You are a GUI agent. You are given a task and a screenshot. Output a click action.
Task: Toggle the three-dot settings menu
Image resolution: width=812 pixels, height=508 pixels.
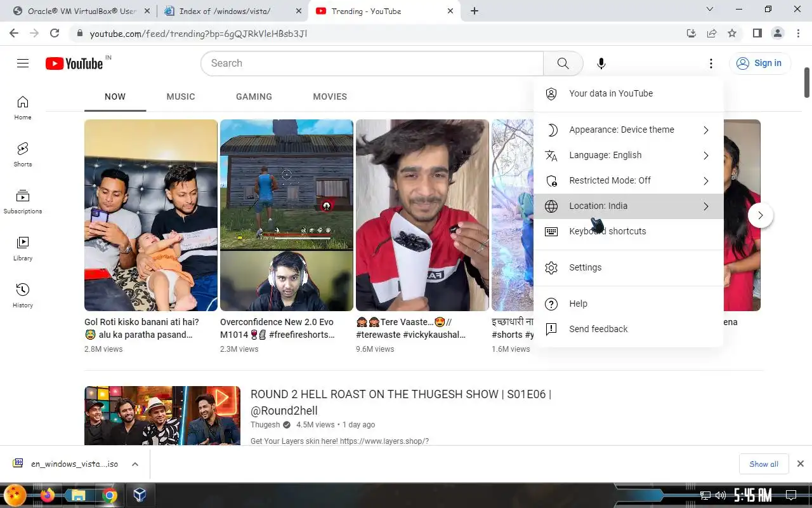[710, 63]
